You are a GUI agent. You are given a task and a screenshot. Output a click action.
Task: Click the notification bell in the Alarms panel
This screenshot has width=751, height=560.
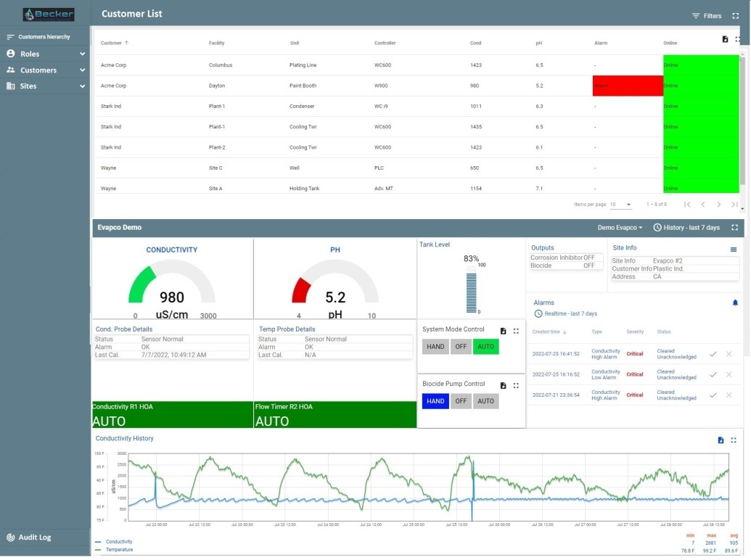pyautogui.click(x=734, y=302)
